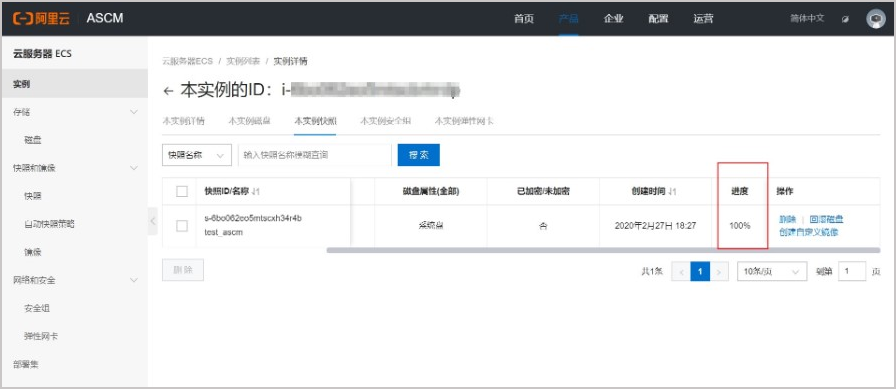Toggle the theme switch icon
This screenshot has height=389, width=896.
[846, 19]
